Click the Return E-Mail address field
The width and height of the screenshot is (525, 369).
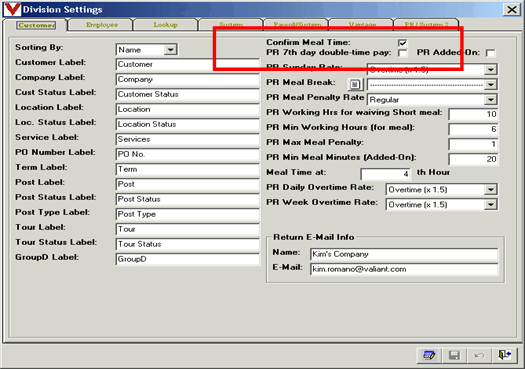click(404, 269)
